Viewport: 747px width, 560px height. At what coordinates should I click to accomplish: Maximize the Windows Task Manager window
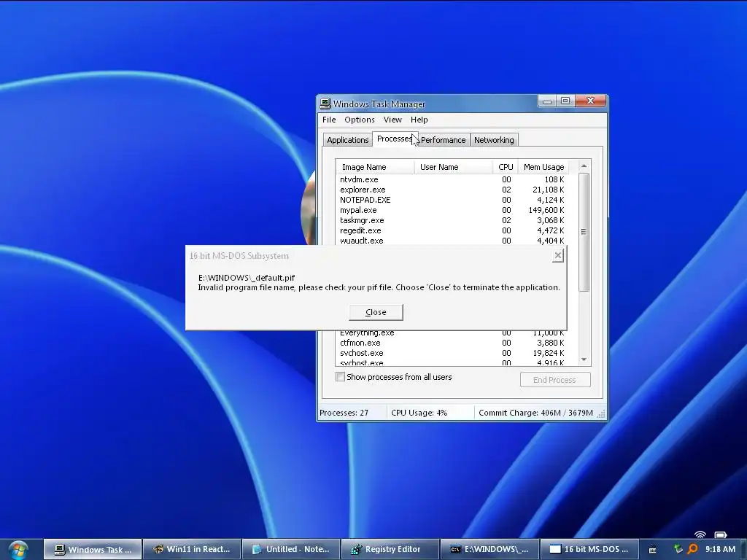click(565, 101)
